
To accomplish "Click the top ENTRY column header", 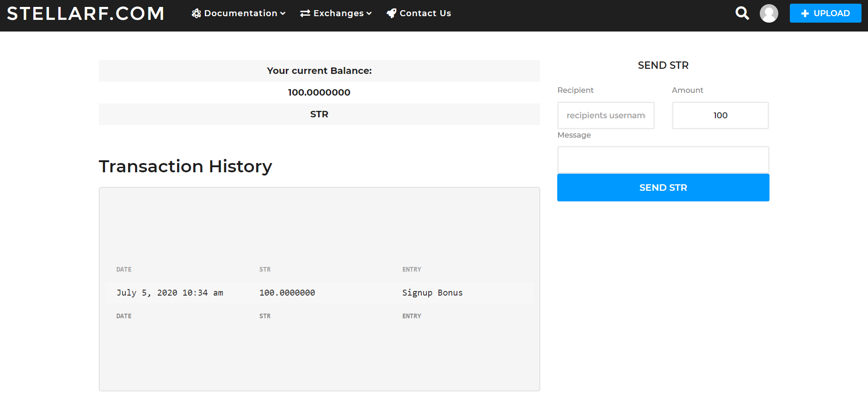I will tap(412, 269).
